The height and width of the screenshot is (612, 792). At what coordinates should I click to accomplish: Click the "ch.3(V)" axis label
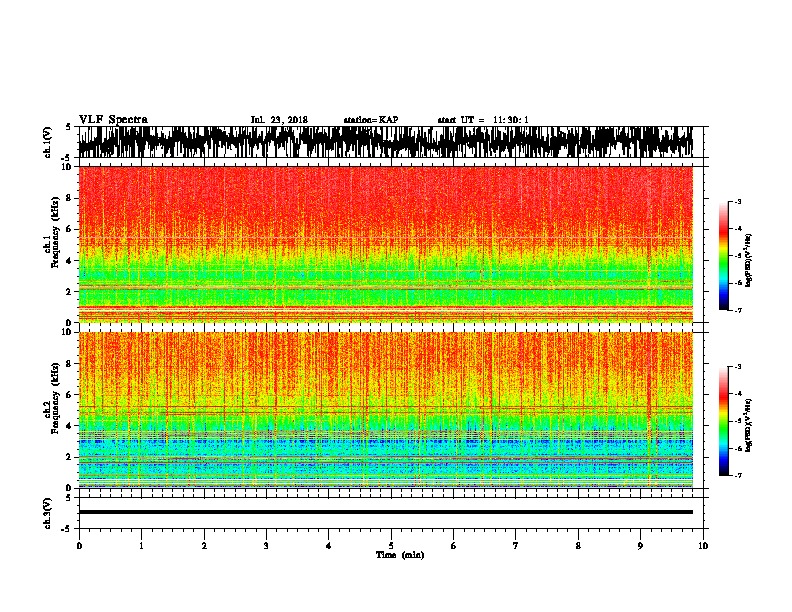tap(48, 513)
